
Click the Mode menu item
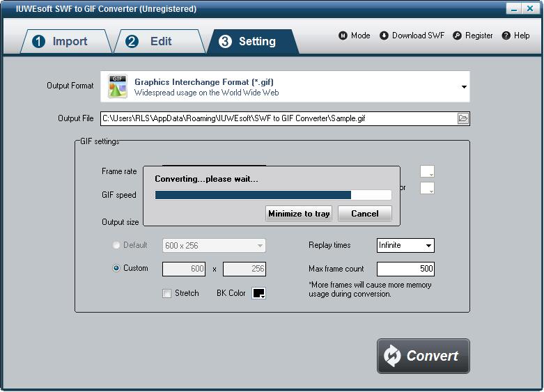(355, 36)
